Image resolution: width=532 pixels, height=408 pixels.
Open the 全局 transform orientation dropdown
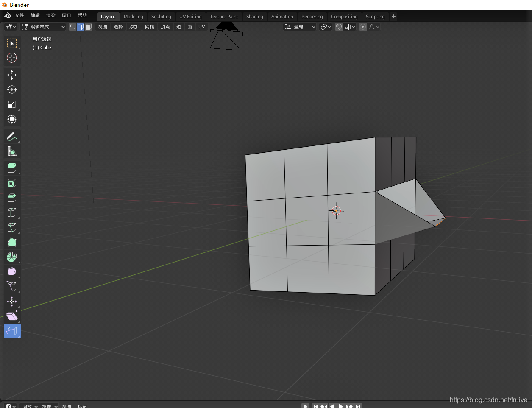pos(300,27)
